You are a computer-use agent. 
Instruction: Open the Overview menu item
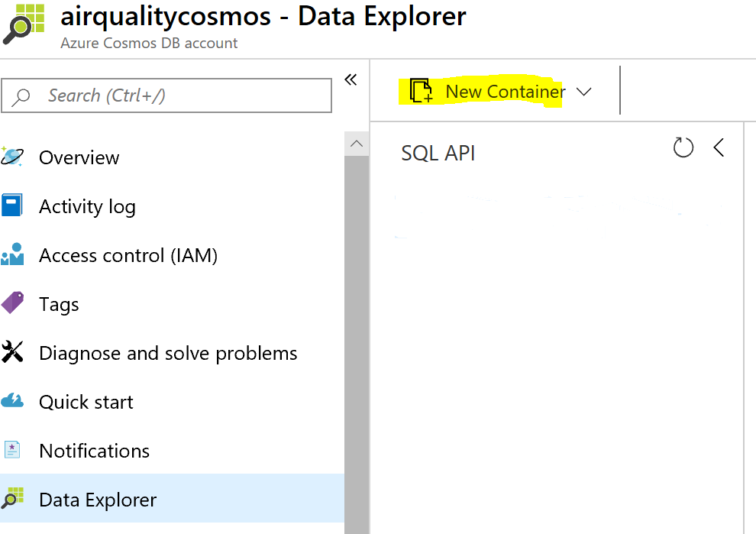[x=79, y=157]
